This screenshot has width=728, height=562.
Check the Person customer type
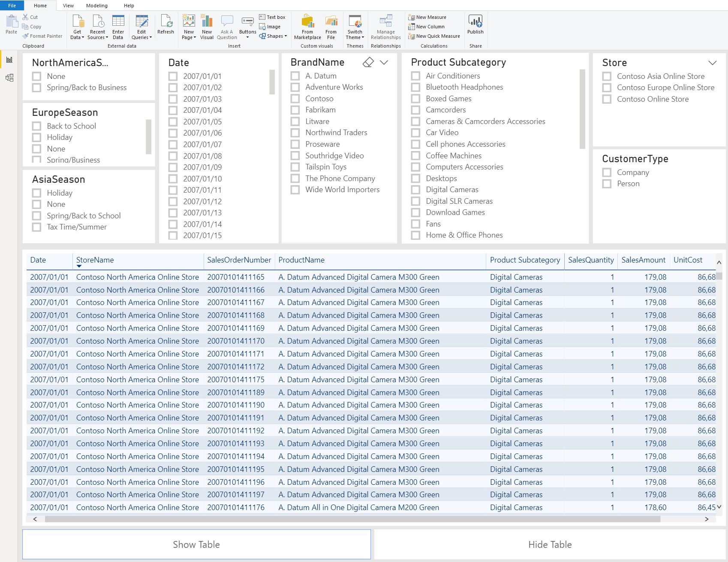tap(607, 184)
